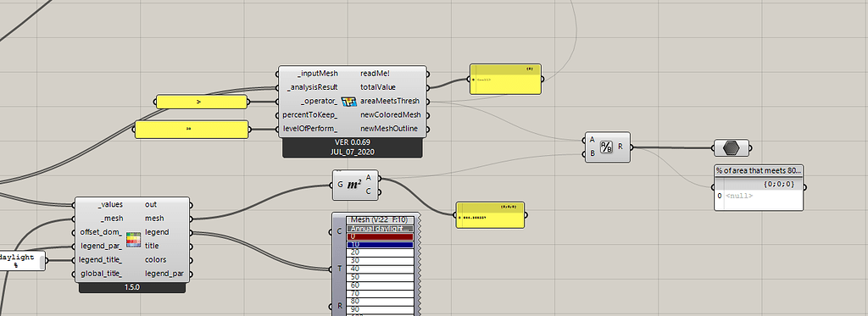This screenshot has width=868, height=316.
Task: Click the hexagon data parameter component
Action: (731, 148)
